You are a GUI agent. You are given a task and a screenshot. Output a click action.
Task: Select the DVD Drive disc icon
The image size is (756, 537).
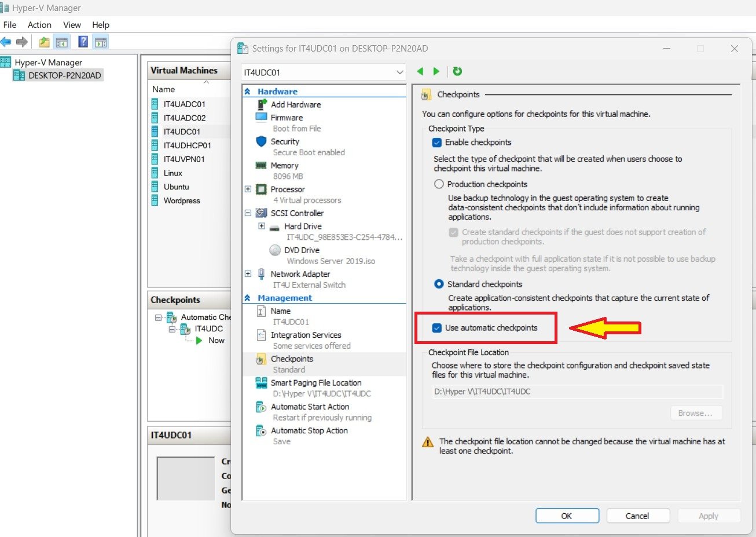(x=276, y=250)
